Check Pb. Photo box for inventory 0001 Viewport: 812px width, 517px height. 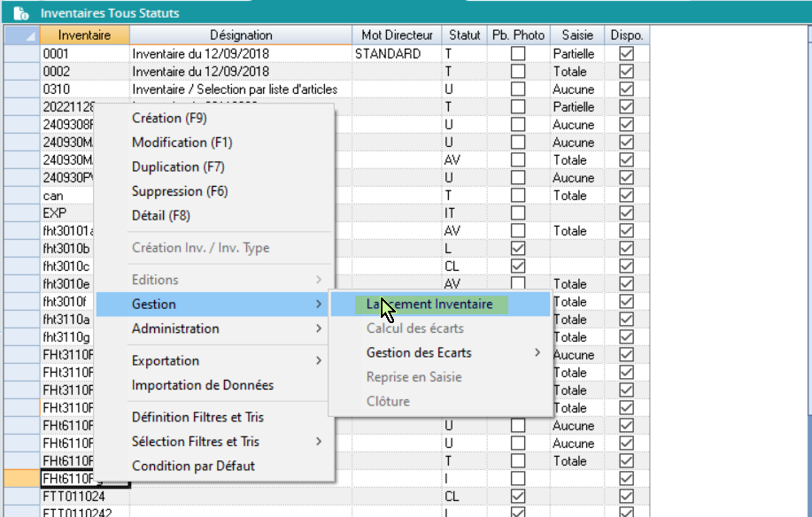pos(518,54)
